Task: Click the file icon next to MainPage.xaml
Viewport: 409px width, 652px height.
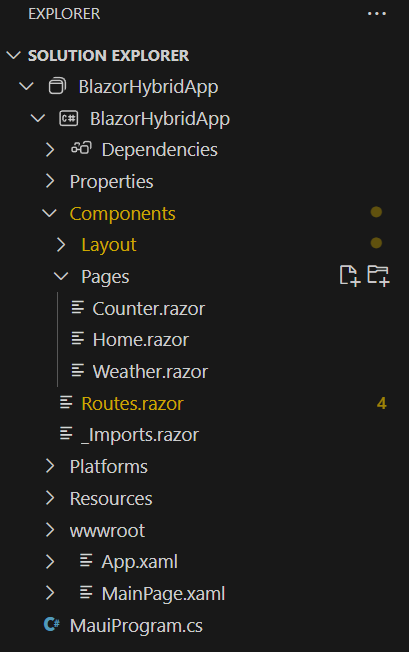Action: (x=86, y=592)
